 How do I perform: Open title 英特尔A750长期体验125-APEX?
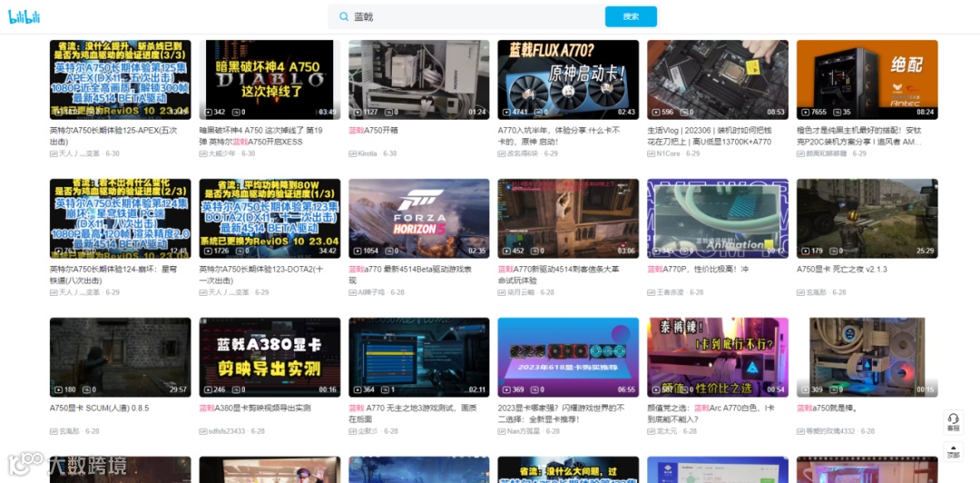pos(113,136)
